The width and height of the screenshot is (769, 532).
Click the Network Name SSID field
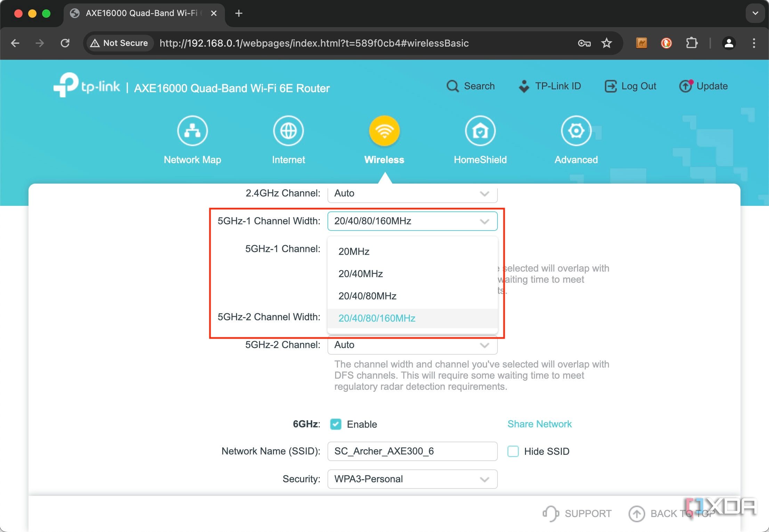[x=412, y=451]
